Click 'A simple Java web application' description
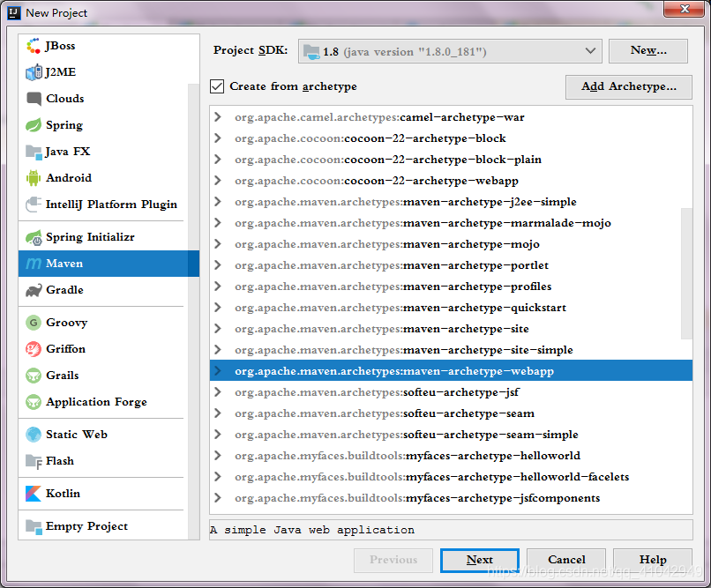 pyautogui.click(x=312, y=530)
